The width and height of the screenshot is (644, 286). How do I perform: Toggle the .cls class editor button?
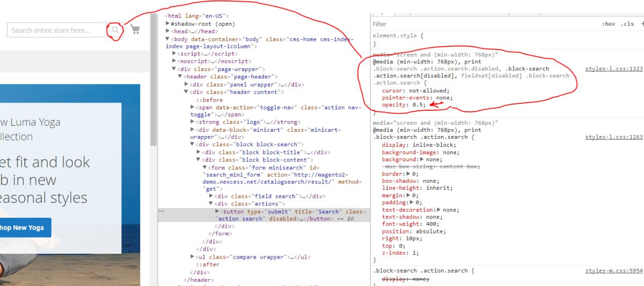(x=627, y=24)
